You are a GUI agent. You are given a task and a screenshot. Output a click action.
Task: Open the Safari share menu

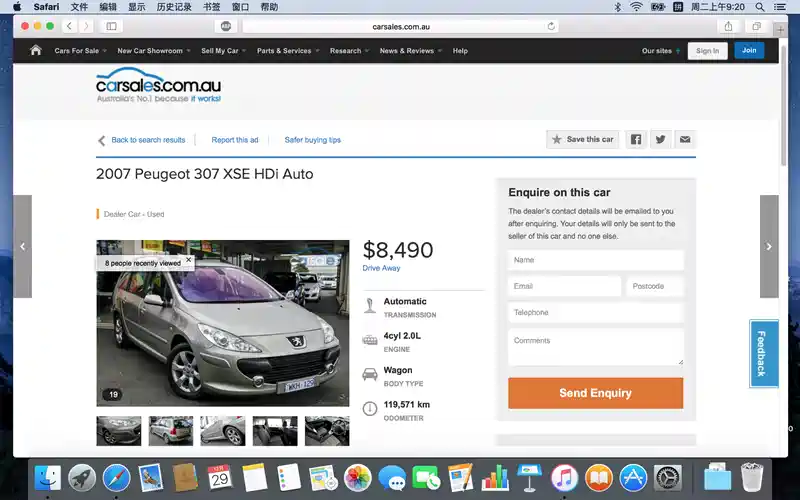click(728, 26)
